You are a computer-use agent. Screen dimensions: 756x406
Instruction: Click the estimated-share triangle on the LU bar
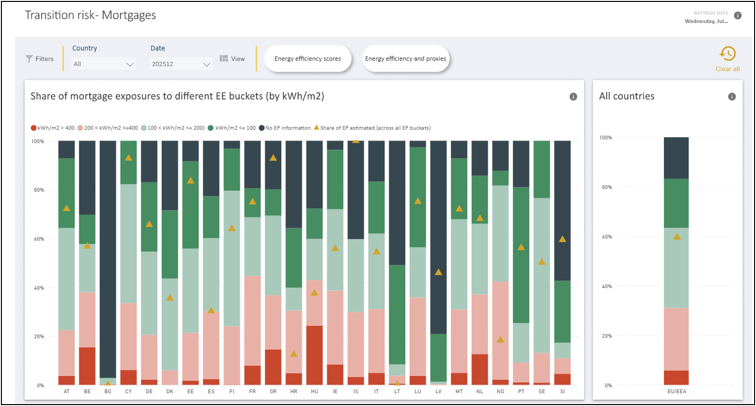418,201
